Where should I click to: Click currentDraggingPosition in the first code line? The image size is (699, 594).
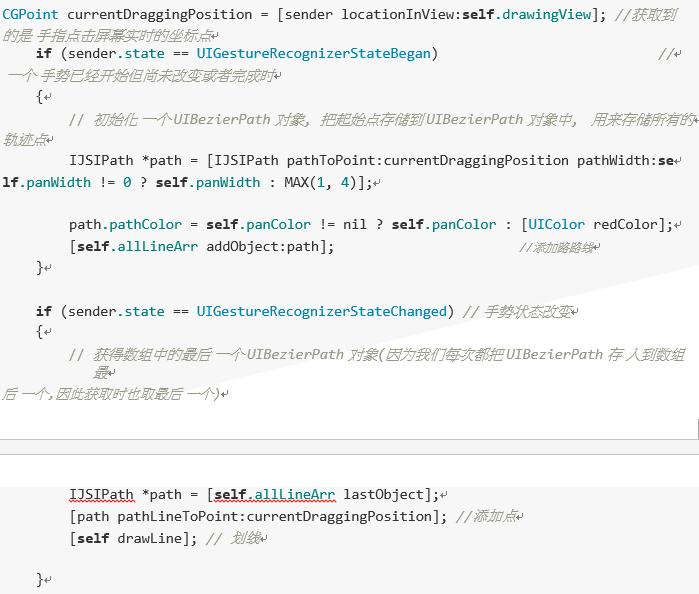[x=160, y=15]
